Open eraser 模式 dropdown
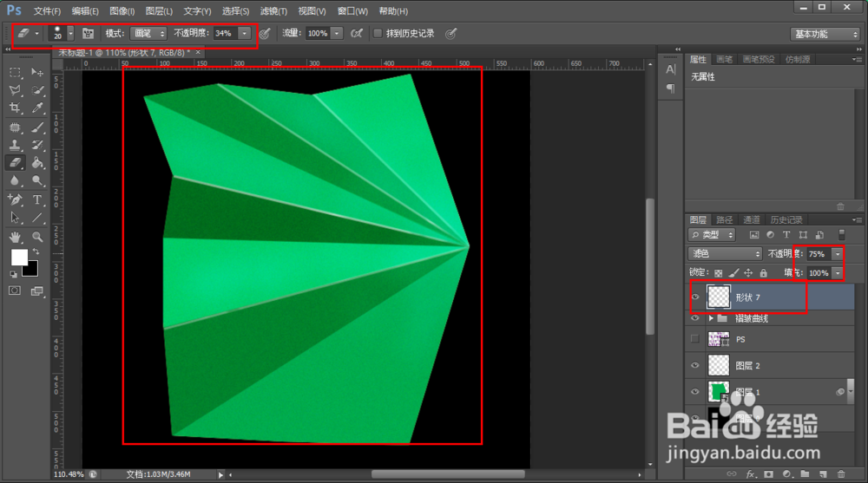Viewport: 868px width, 483px height. pyautogui.click(x=148, y=33)
